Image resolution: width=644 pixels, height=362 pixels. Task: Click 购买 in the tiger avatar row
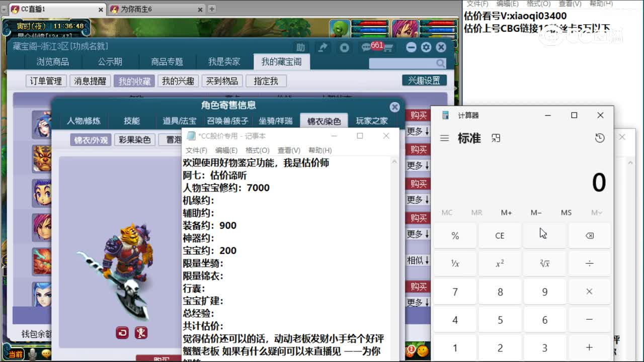pos(418,149)
